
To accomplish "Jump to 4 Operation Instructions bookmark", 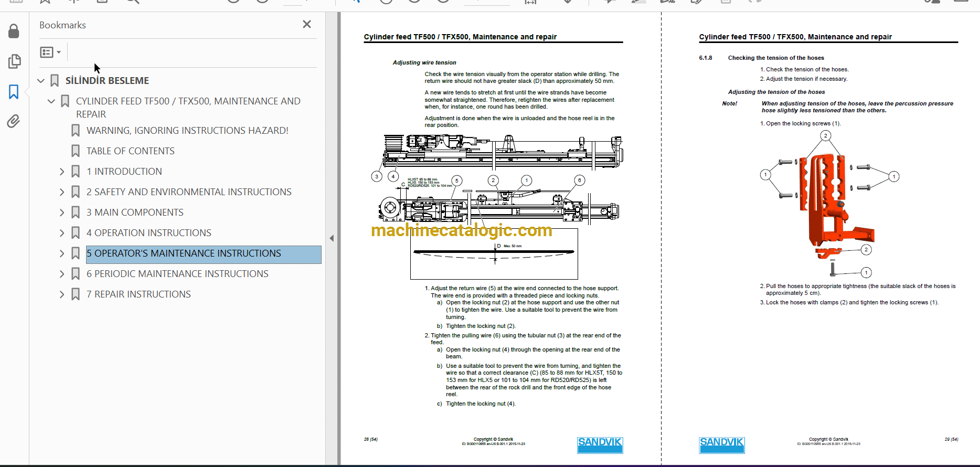I will click(149, 233).
